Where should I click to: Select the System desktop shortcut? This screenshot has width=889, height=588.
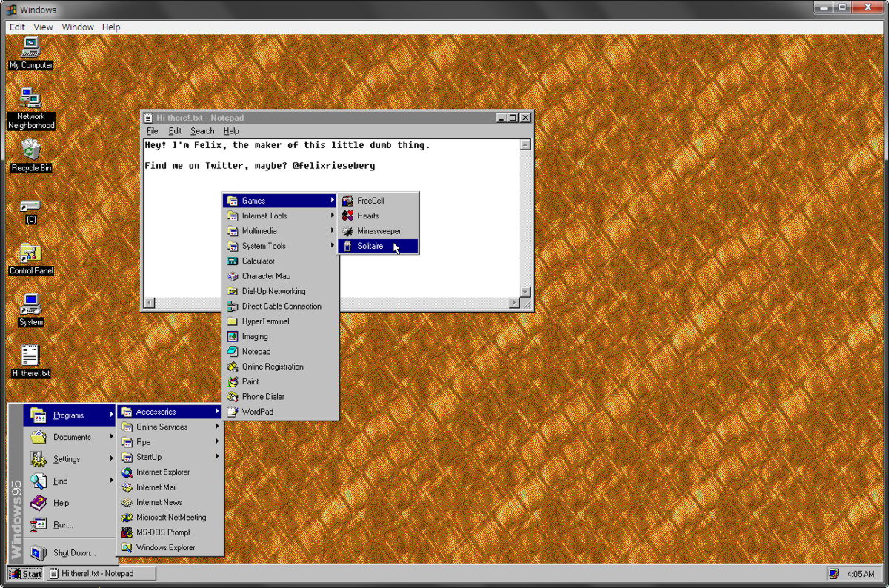tap(30, 310)
